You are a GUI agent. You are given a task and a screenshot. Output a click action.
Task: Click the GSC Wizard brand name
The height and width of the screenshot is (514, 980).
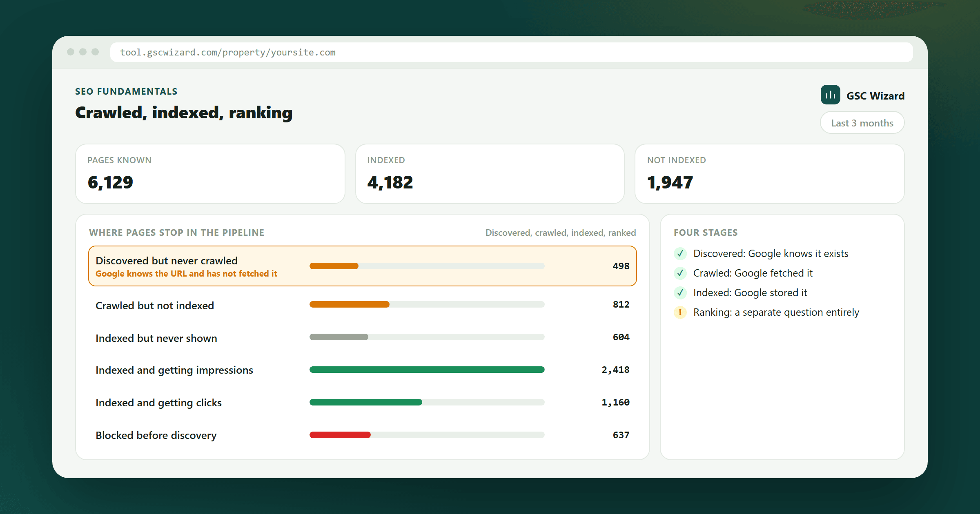[x=875, y=96]
